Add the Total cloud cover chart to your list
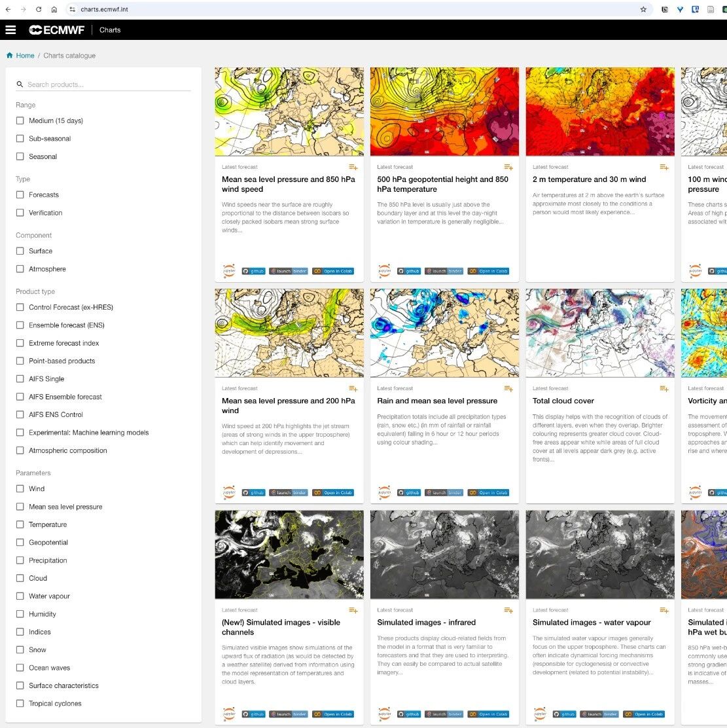 663,388
